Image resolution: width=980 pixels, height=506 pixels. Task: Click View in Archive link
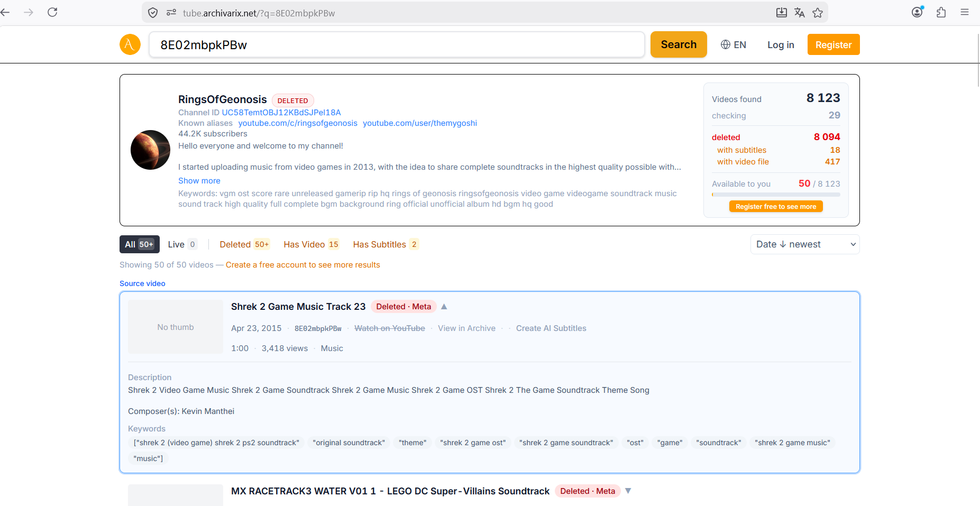pos(466,328)
